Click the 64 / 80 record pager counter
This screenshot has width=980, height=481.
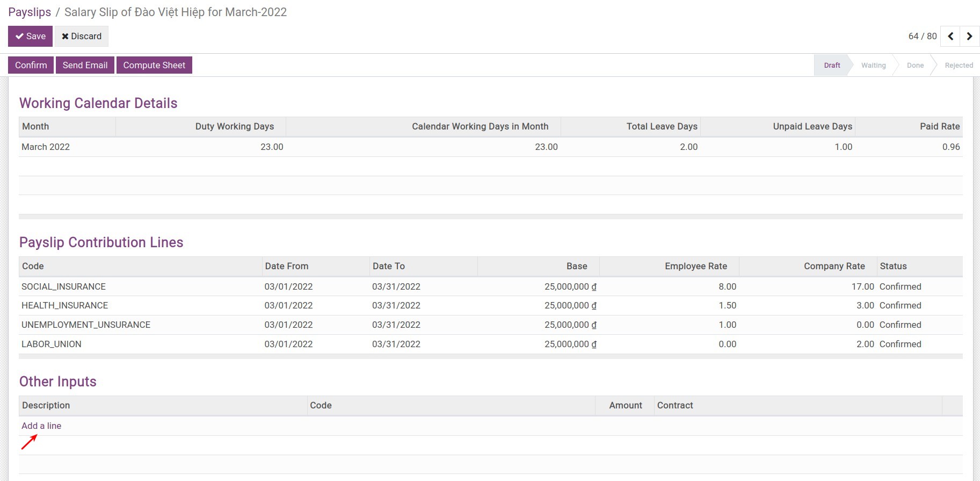(922, 36)
